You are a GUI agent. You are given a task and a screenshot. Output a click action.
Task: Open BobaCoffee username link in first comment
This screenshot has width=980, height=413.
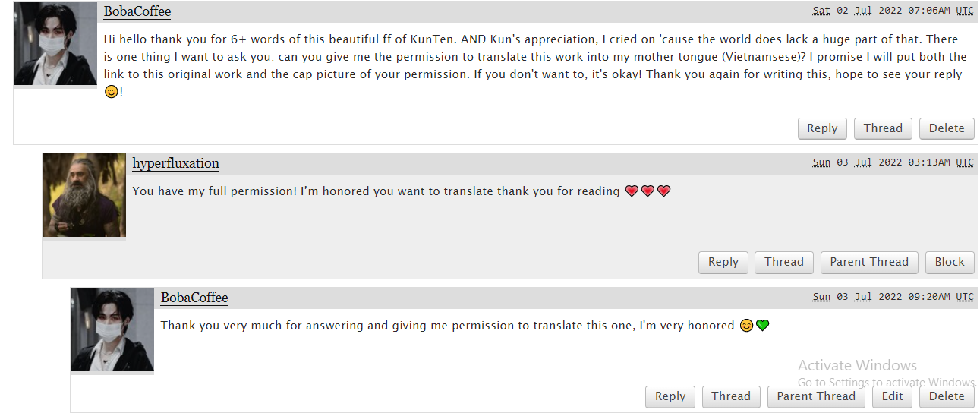click(137, 11)
